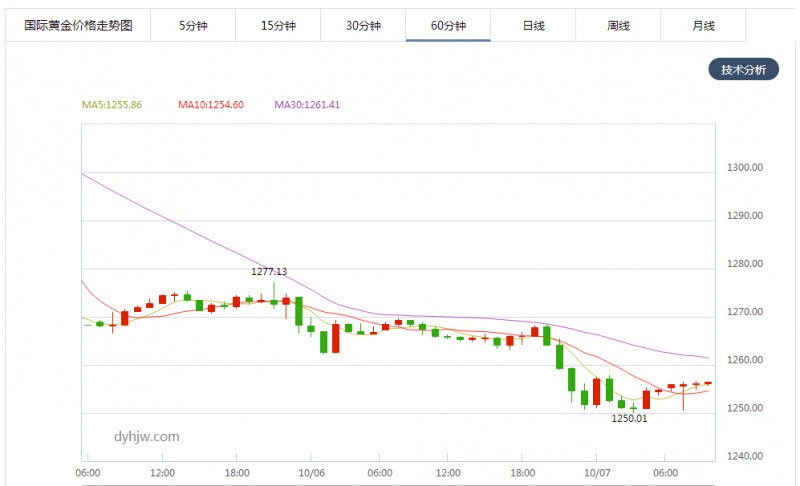Click the 1250.00 price axis label

(x=745, y=408)
